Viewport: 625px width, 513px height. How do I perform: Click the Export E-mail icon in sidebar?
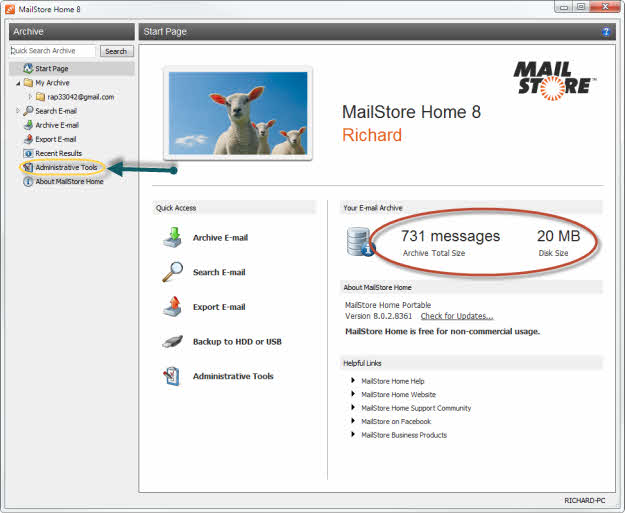click(28, 139)
